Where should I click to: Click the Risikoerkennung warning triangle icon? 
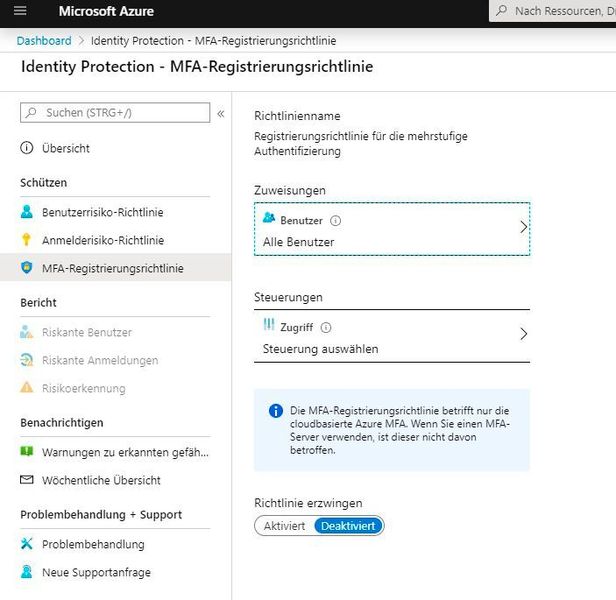point(27,387)
